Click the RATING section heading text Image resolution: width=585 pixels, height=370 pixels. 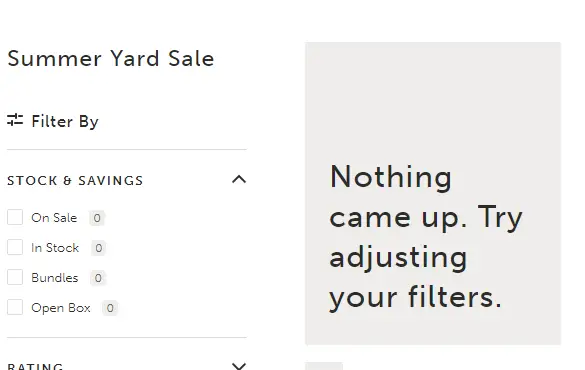pyautogui.click(x=35, y=366)
